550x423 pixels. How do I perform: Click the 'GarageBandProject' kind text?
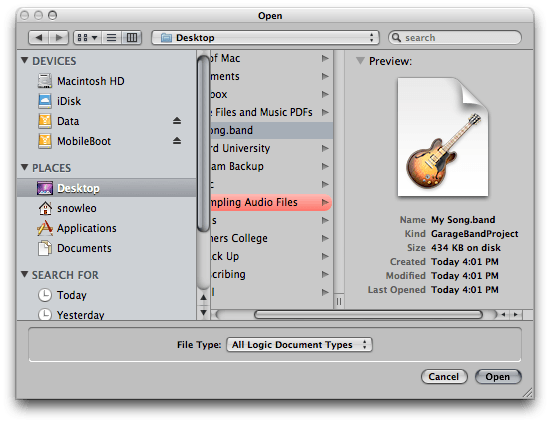475,234
